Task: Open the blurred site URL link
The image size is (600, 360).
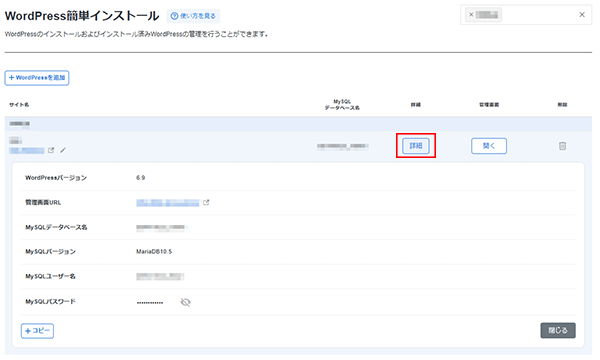Action: [27, 151]
